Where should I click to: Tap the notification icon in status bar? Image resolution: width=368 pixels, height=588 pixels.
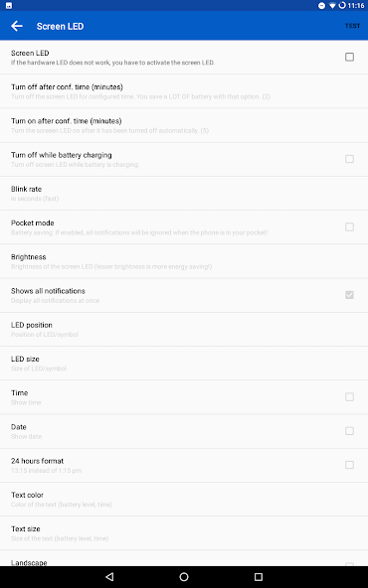click(9, 6)
